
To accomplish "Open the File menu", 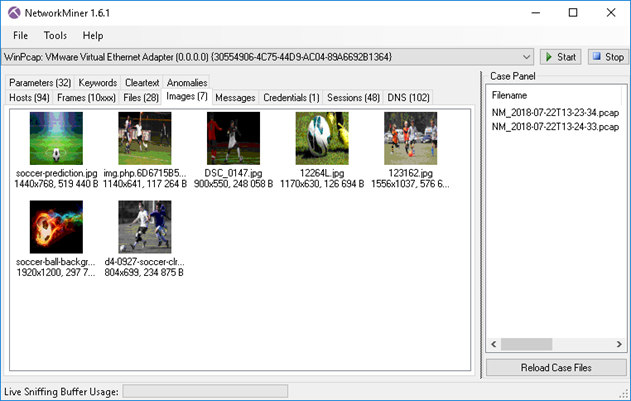I will (x=20, y=35).
